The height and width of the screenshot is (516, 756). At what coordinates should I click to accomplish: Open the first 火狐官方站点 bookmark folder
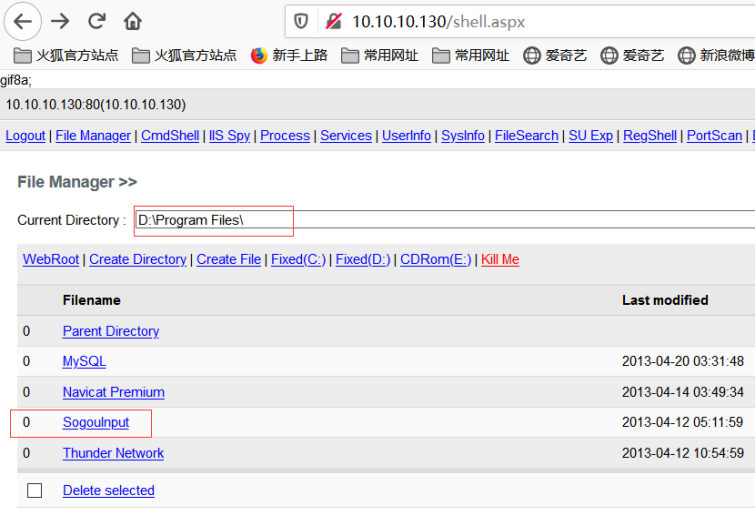tap(66, 55)
